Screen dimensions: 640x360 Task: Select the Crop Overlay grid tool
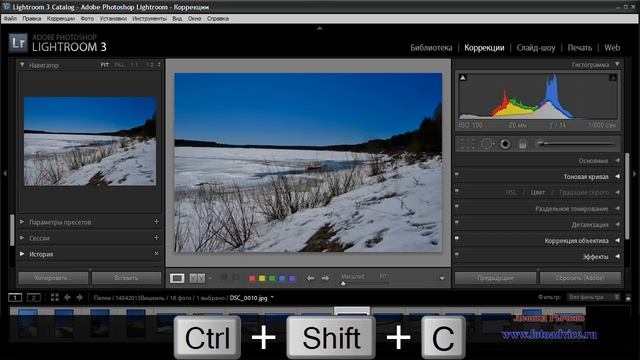point(468,144)
